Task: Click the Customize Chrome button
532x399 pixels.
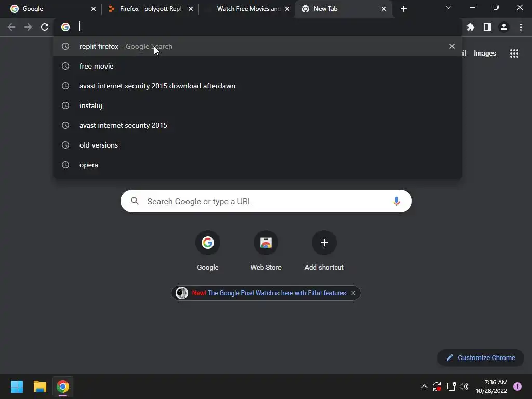Action: coord(481,357)
